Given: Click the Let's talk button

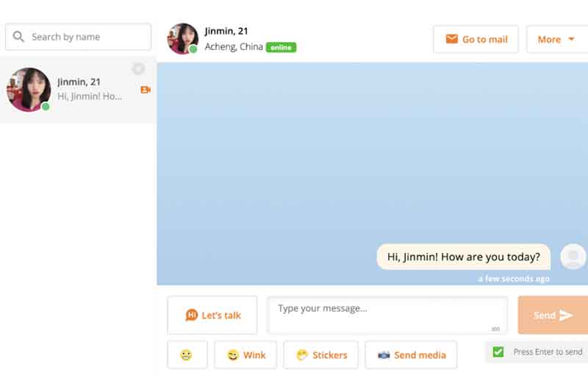Looking at the screenshot, I should [x=212, y=315].
